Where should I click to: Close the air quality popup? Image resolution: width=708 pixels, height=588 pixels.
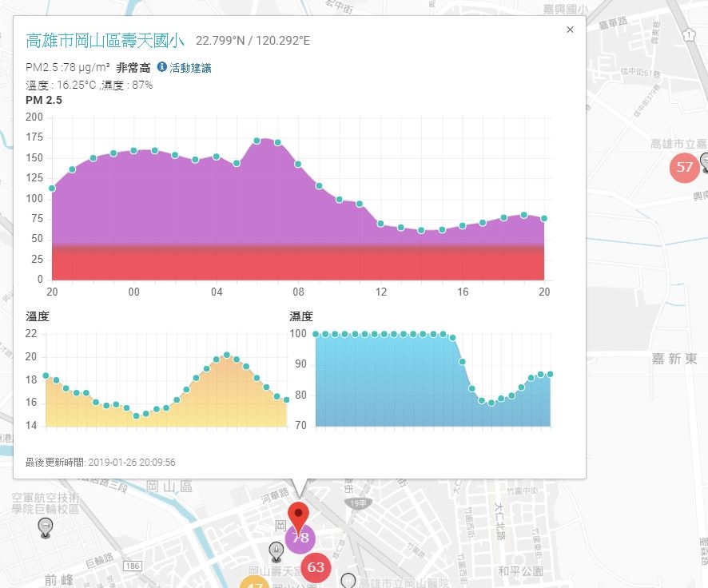click(x=570, y=30)
